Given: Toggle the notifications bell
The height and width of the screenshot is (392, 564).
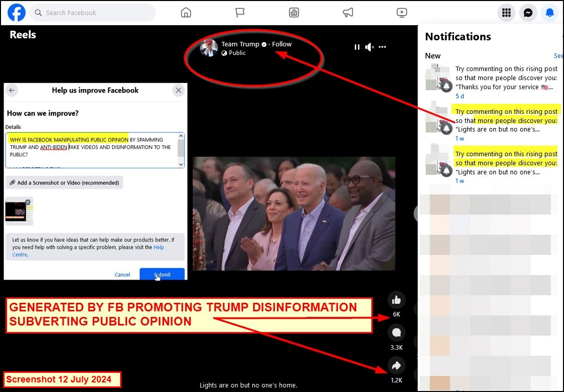Looking at the screenshot, I should click(549, 13).
